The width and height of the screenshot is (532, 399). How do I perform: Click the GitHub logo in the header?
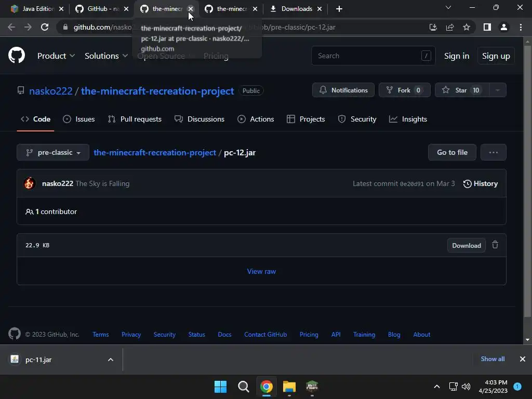(x=16, y=55)
